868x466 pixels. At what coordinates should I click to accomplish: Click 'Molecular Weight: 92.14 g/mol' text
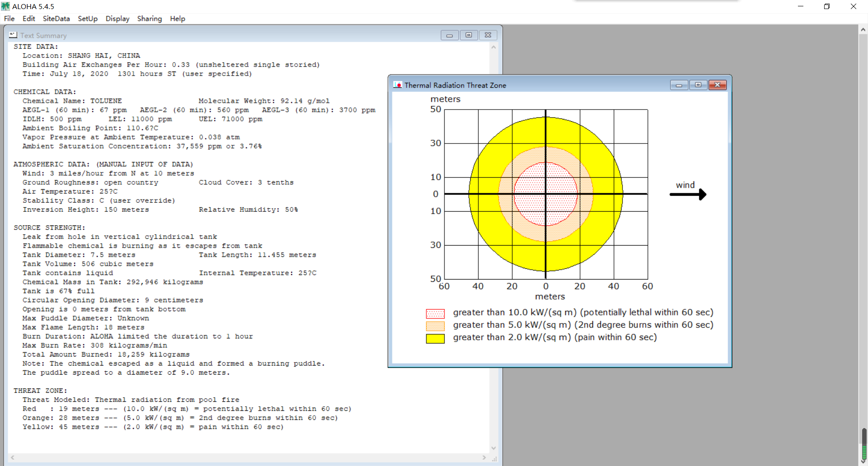tap(264, 101)
